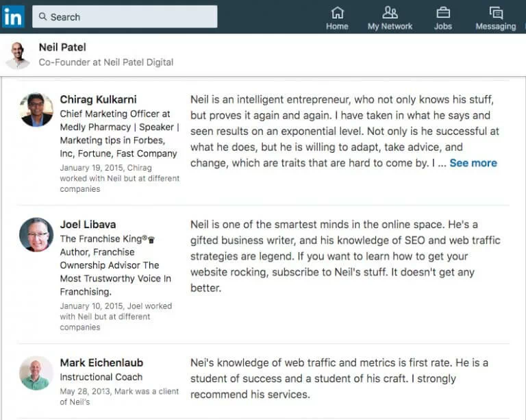526x420 pixels.
Task: Open the Messaging icon
Action: pyautogui.click(x=496, y=12)
